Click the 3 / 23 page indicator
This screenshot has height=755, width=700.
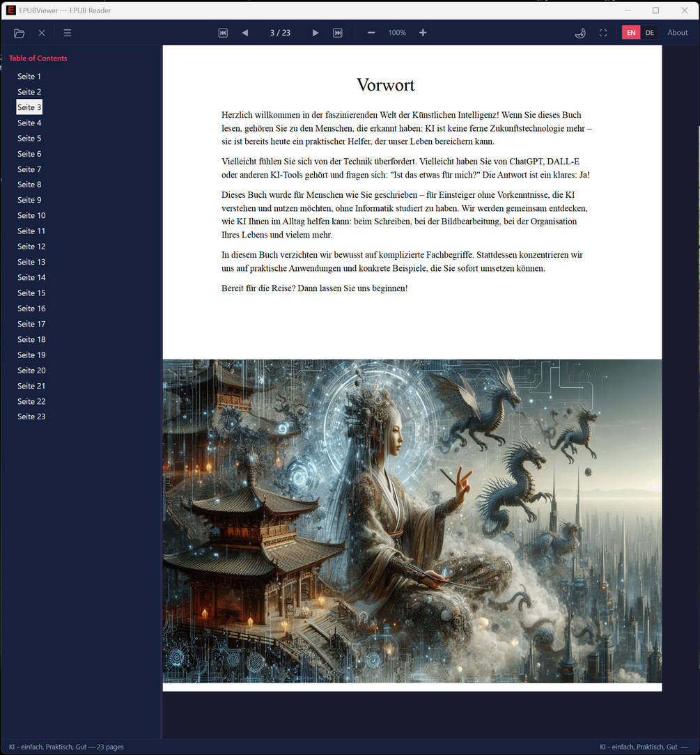[280, 33]
